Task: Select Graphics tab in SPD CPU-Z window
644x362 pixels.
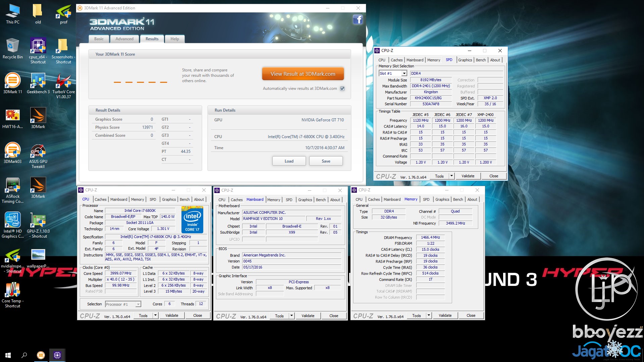Action: point(465,60)
